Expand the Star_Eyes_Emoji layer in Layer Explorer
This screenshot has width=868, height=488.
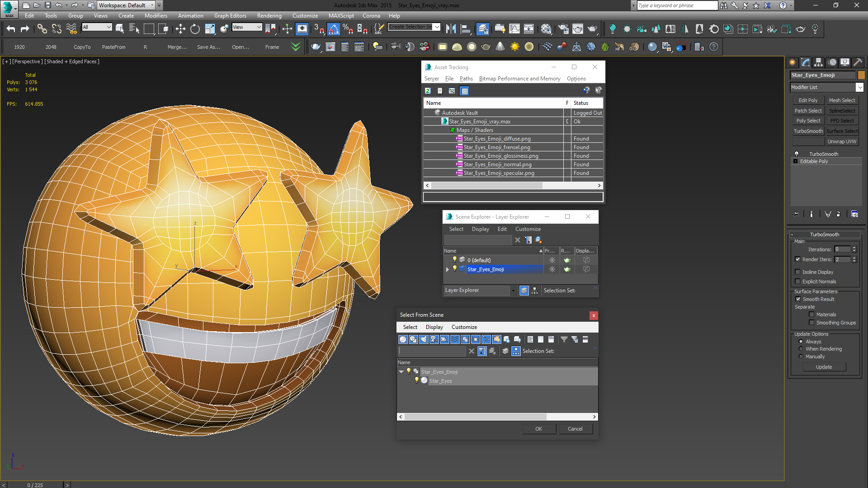click(x=448, y=269)
